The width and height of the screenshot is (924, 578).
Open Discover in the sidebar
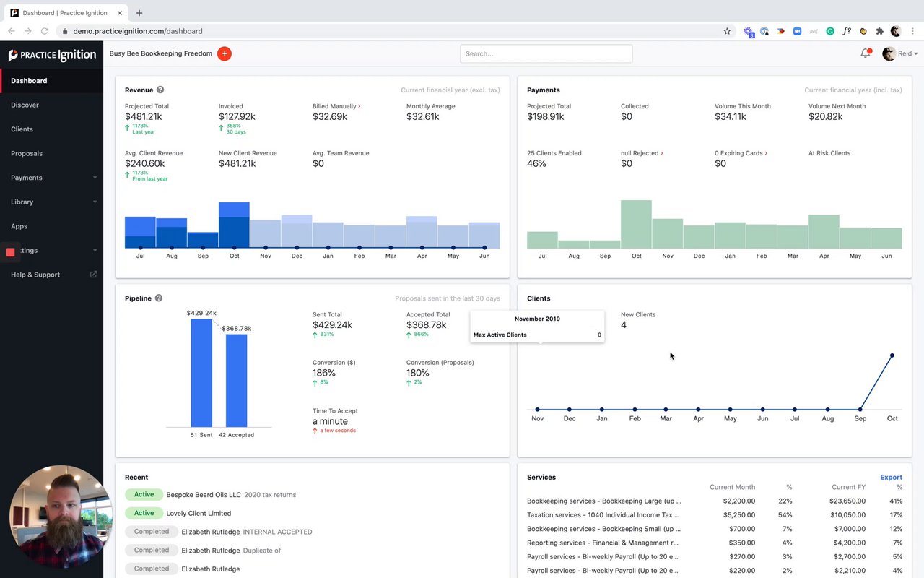pyautogui.click(x=25, y=105)
